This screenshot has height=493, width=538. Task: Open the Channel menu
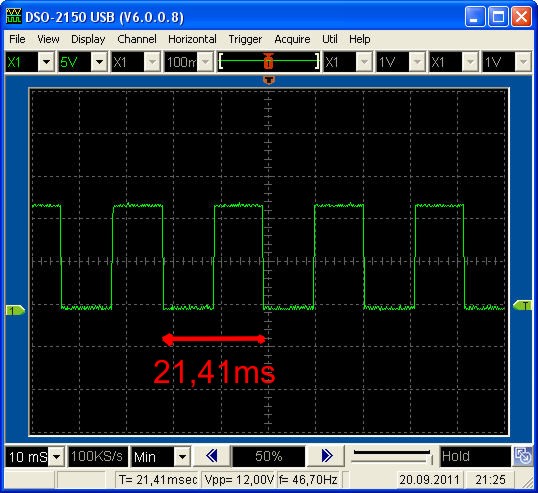click(137, 39)
